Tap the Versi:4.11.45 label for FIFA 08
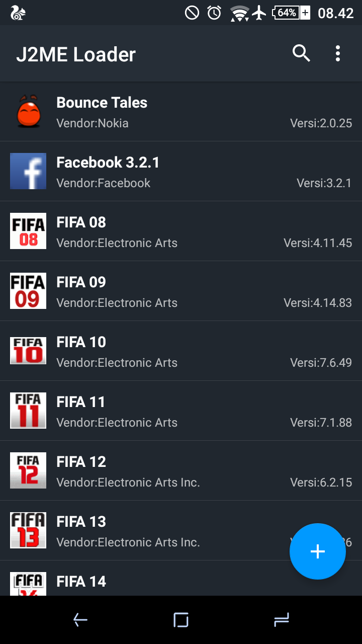Screen dimensions: 362x644 318,243
